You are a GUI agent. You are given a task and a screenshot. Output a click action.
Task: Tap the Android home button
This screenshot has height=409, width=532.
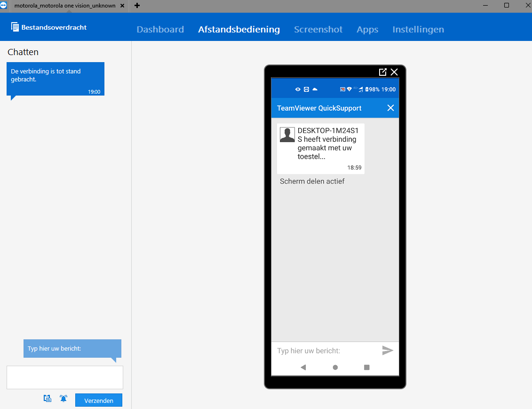(335, 367)
